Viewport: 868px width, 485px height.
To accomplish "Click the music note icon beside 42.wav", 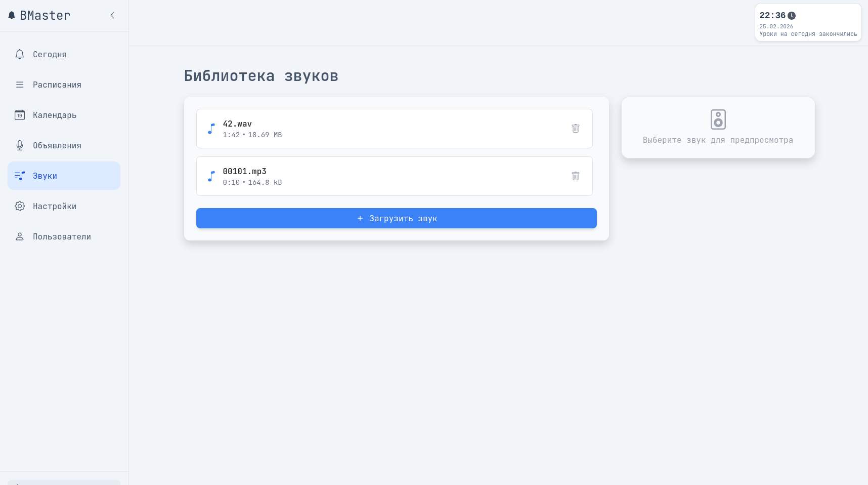I will point(211,129).
